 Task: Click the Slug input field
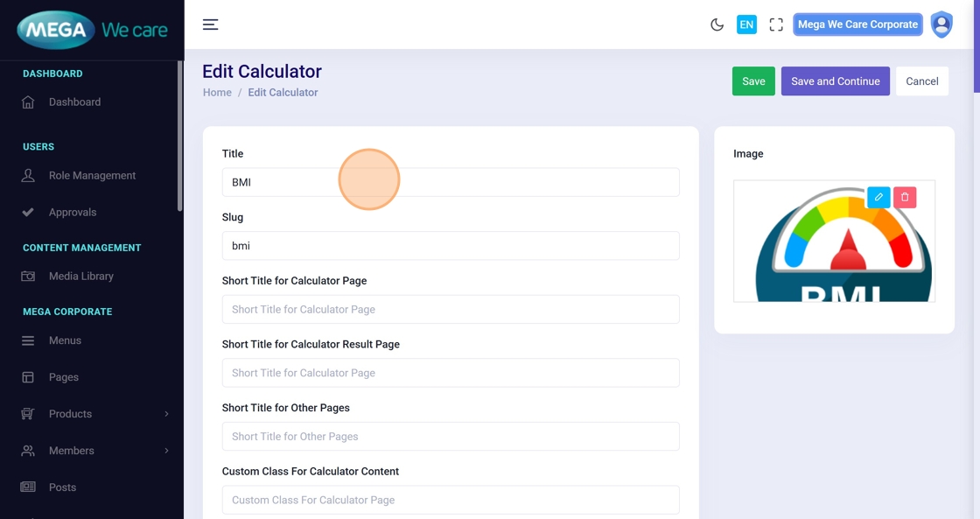450,246
